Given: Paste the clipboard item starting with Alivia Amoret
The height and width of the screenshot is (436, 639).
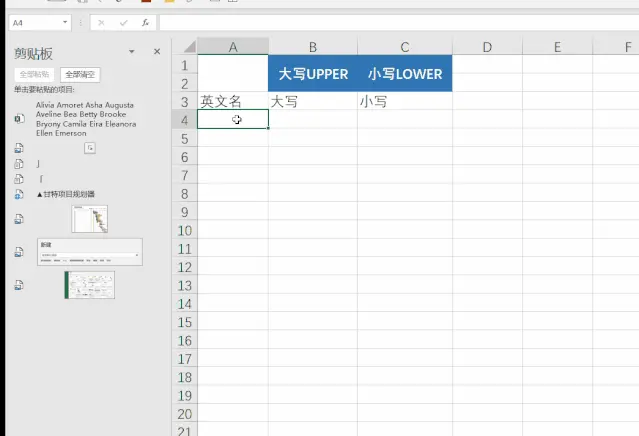Looking at the screenshot, I should click(86, 119).
